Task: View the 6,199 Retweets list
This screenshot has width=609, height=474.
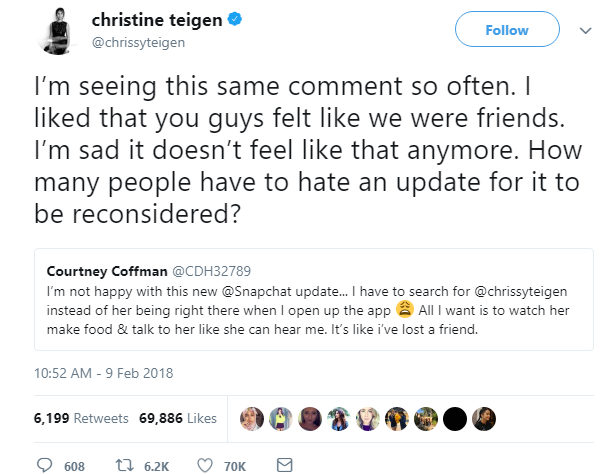Action: point(67,418)
